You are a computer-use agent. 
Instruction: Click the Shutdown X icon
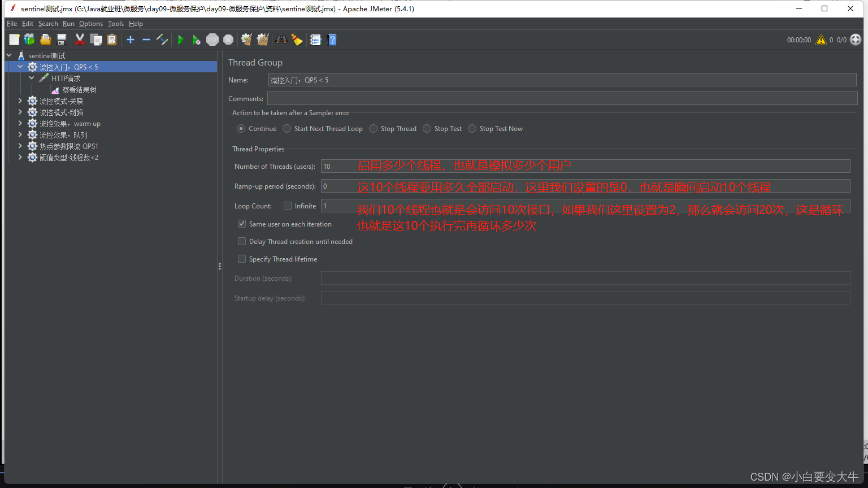228,40
